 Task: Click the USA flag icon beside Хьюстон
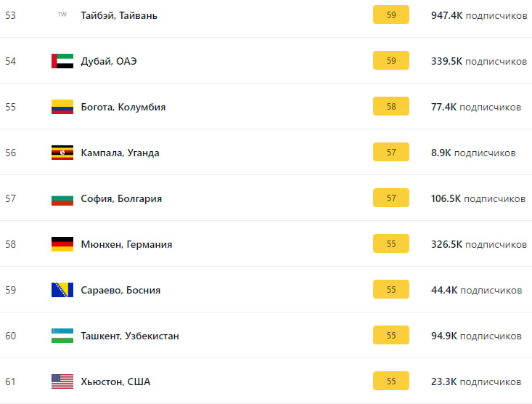pyautogui.click(x=62, y=381)
